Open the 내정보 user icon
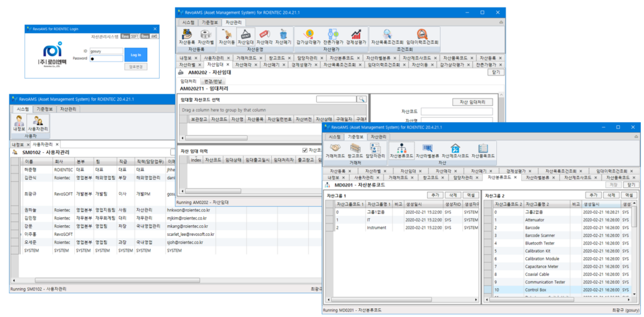 (19, 123)
